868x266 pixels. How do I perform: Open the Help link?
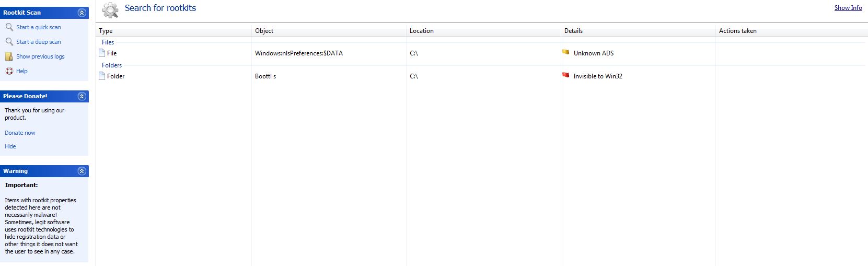point(21,71)
